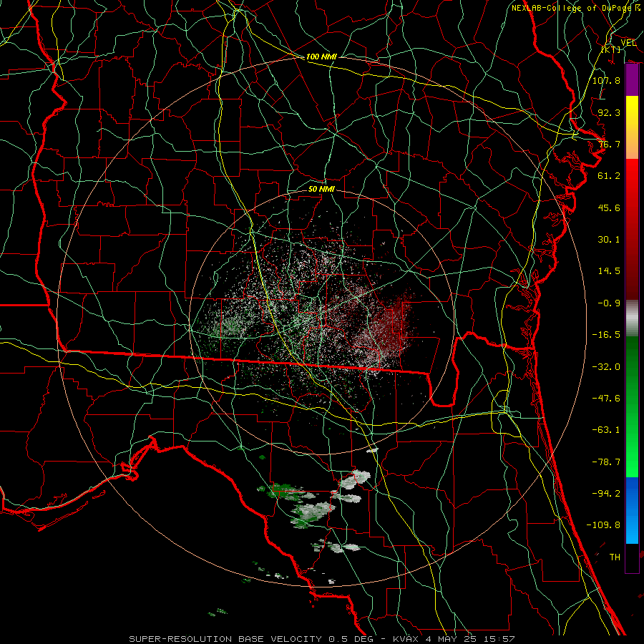
Task: Click the 76.7 velocity scale value
Action: click(609, 144)
